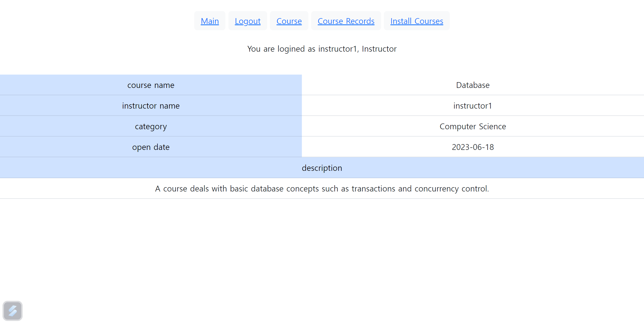Screen dimensions: 644x325
Task: Open Course Records link
Action: coord(346,21)
